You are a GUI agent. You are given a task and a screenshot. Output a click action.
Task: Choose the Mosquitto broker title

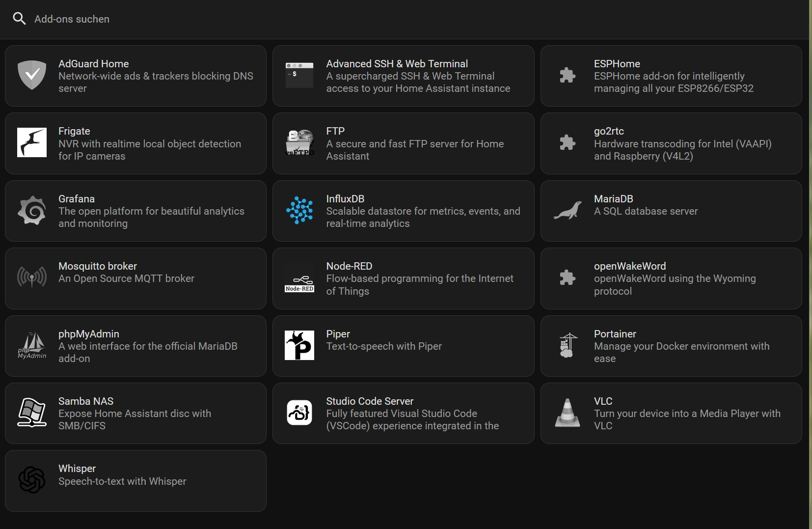pos(98,266)
